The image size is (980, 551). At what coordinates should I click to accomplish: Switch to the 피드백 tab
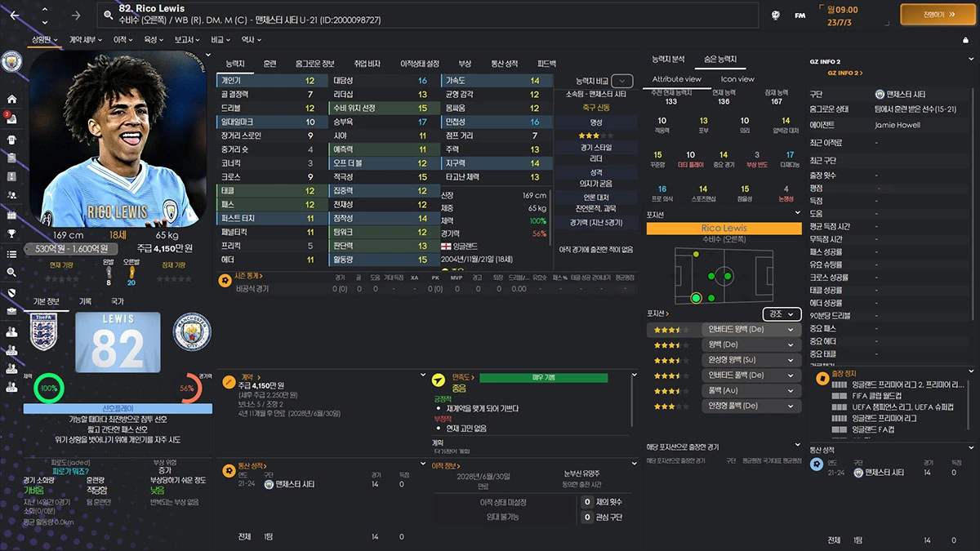pyautogui.click(x=546, y=63)
